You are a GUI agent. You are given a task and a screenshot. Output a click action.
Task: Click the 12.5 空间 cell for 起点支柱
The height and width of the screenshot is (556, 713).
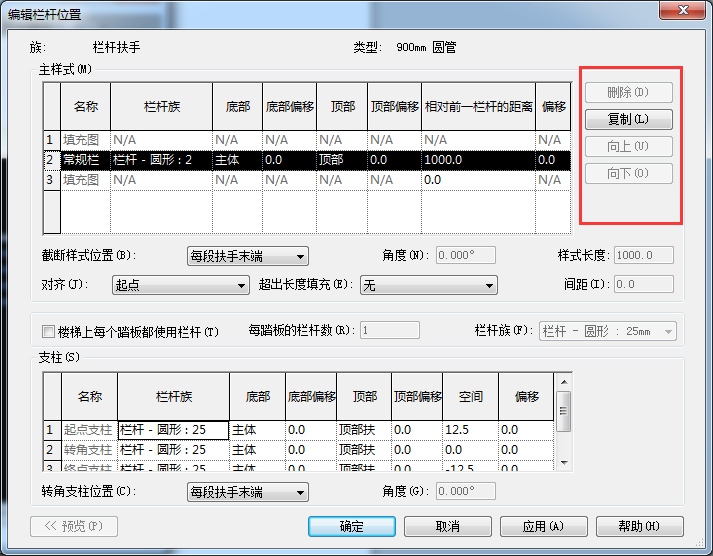point(469,430)
